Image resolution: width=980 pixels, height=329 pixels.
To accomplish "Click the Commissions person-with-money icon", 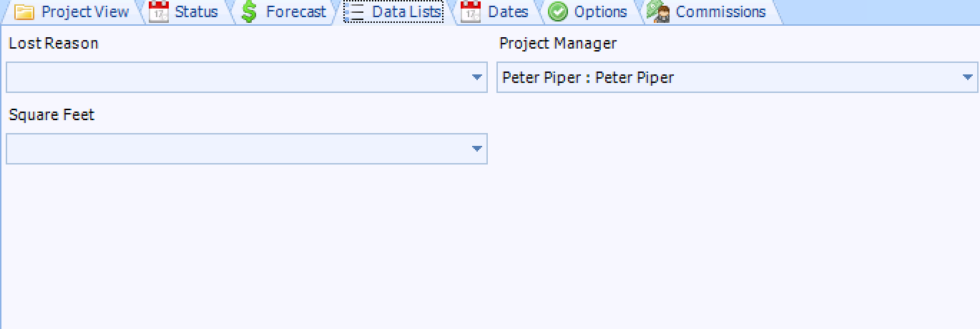I will pos(658,12).
